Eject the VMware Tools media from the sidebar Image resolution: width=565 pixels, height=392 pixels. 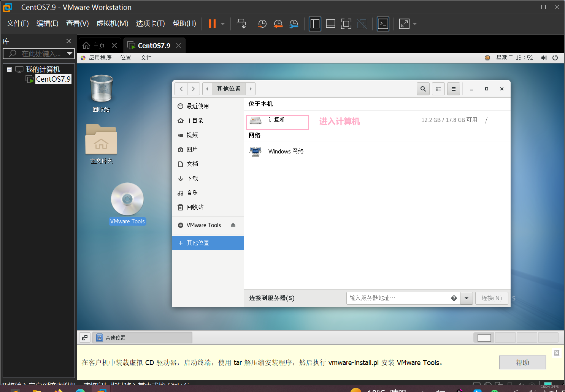(233, 225)
